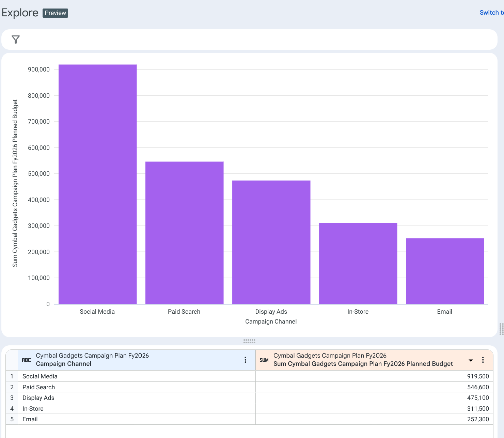Select the Email bar in the chart
Viewport: 504px width, 438px height.
pos(444,271)
